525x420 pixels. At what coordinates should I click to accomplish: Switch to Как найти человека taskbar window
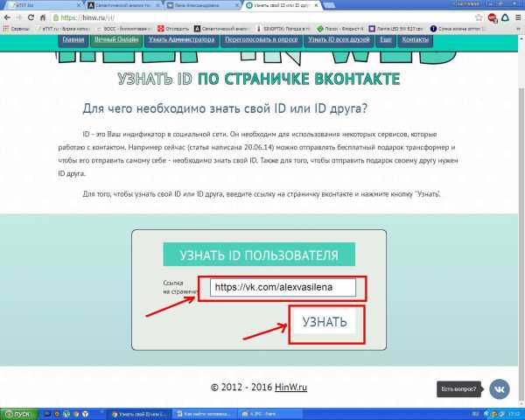[204, 414]
